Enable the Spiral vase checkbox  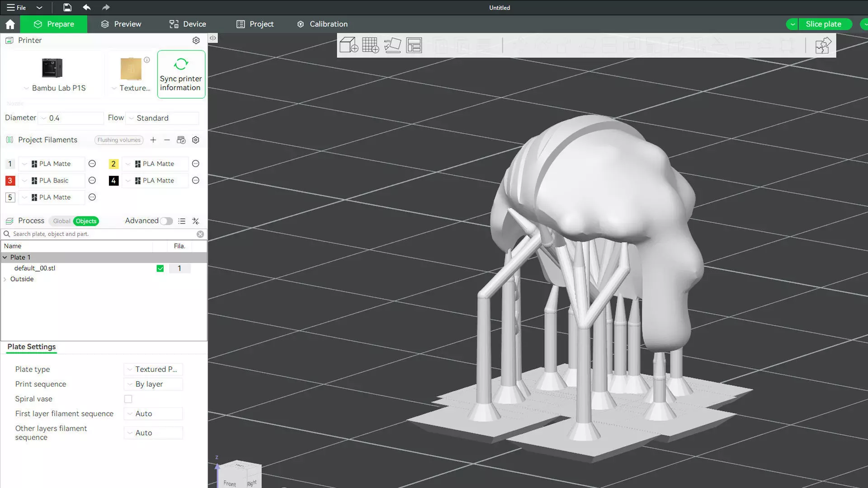pyautogui.click(x=128, y=399)
